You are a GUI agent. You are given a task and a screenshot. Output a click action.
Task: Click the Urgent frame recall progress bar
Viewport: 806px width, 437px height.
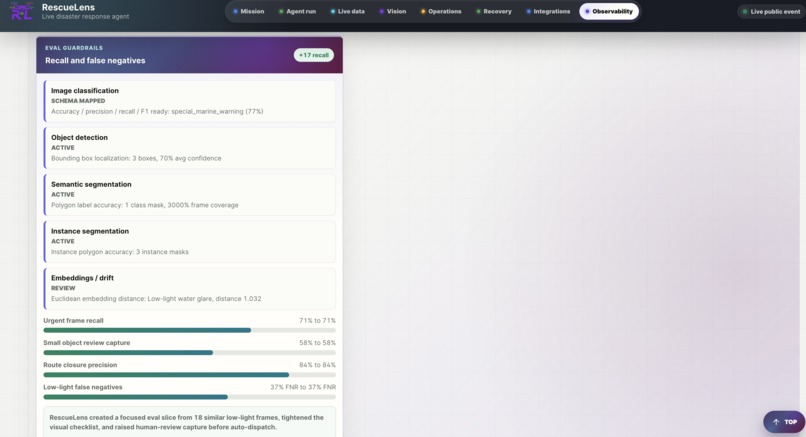(190, 330)
